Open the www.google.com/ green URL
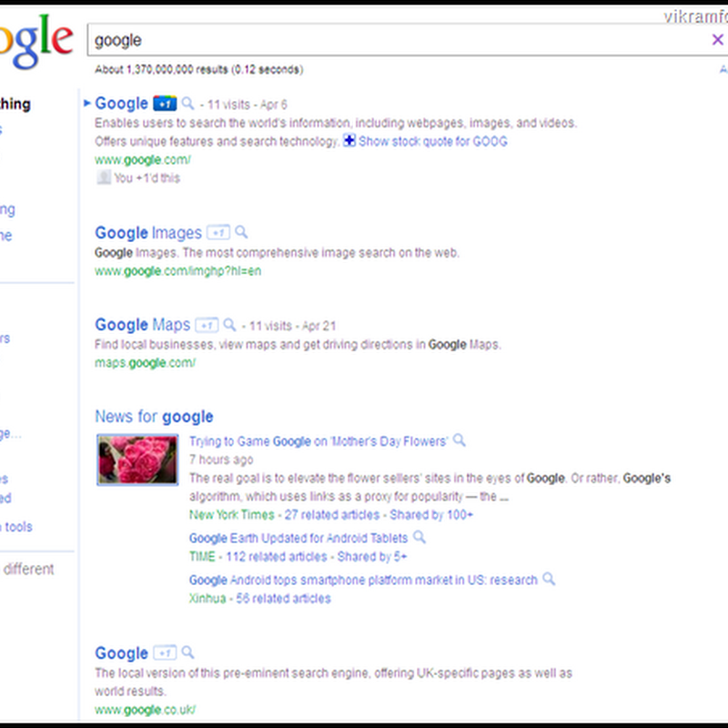The width and height of the screenshot is (728, 728). (143, 160)
